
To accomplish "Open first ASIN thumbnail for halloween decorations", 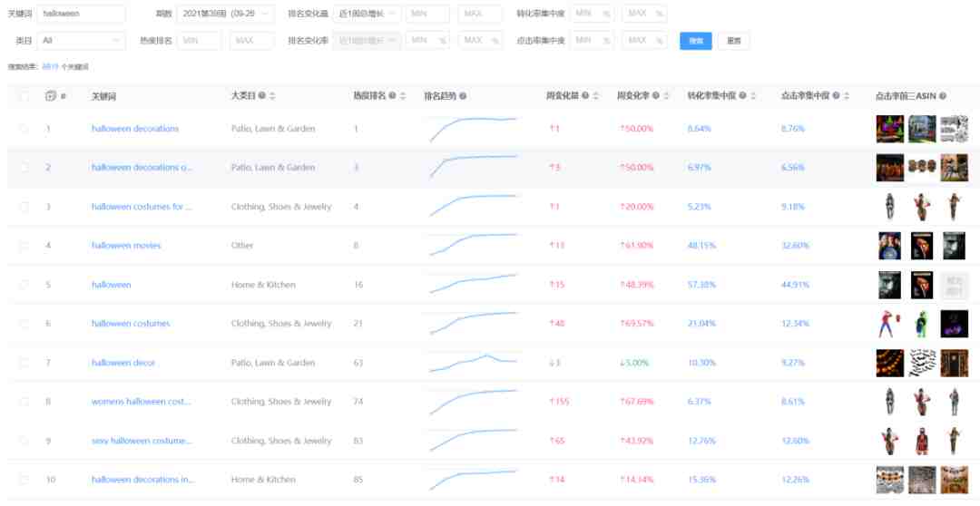I will 889,129.
